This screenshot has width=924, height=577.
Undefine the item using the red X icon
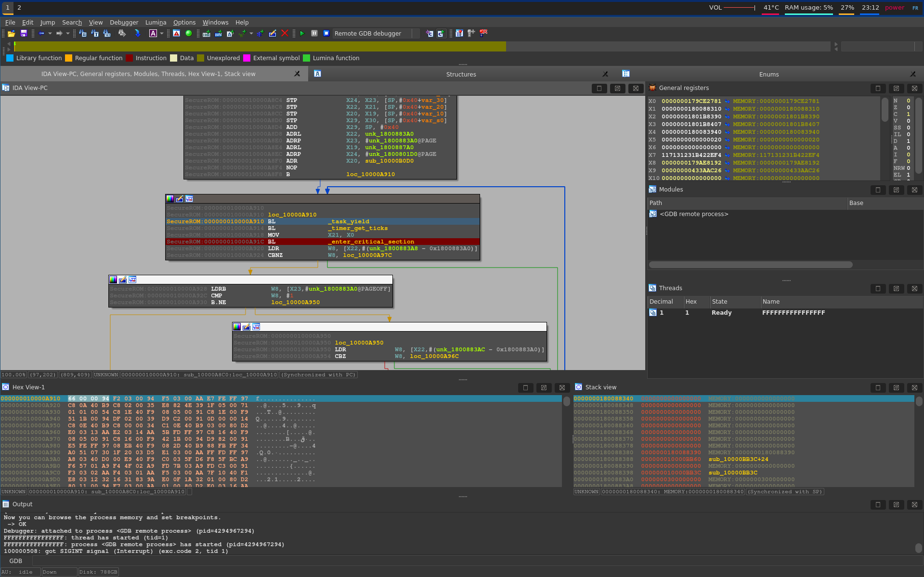tap(285, 34)
